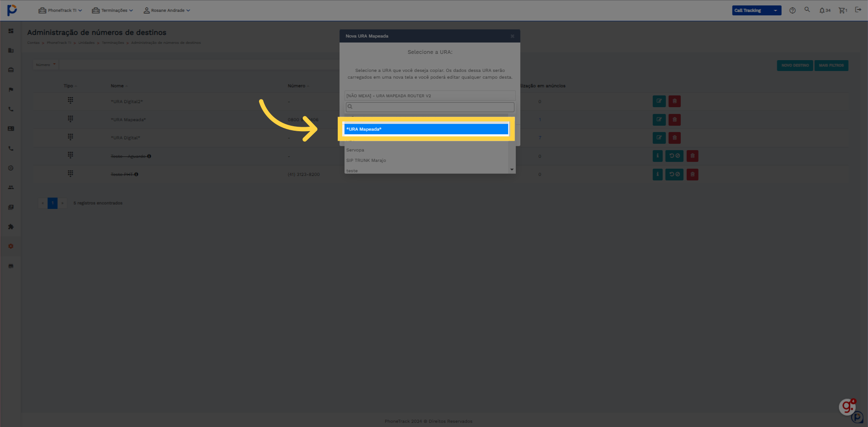Sort table by Nome column
Image resolution: width=868 pixels, height=427 pixels.
pos(119,86)
